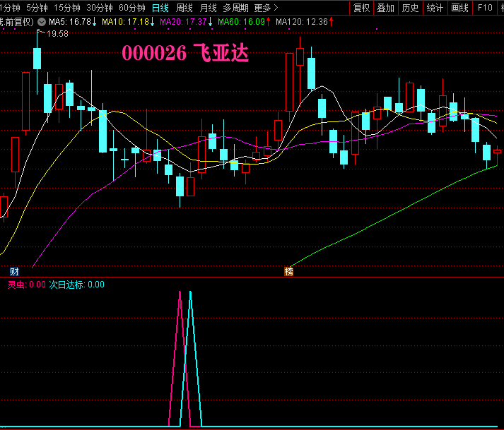Click the MA60 up arrow indicator
504x430 pixels.
tap(268, 22)
